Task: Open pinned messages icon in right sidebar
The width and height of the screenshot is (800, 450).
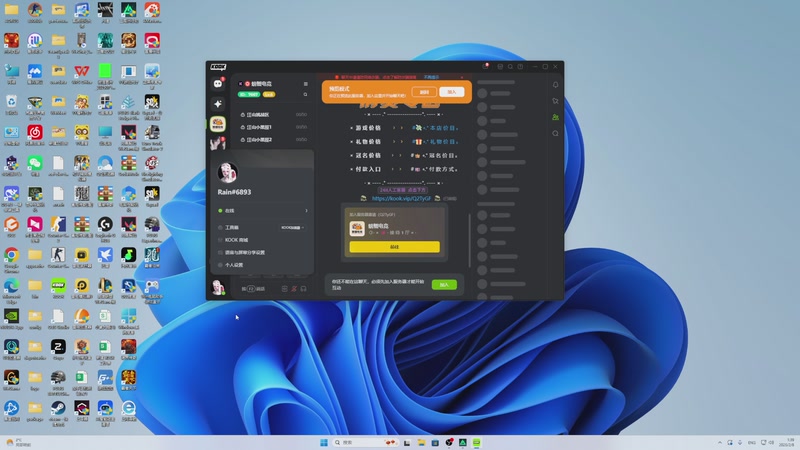Action: point(555,101)
